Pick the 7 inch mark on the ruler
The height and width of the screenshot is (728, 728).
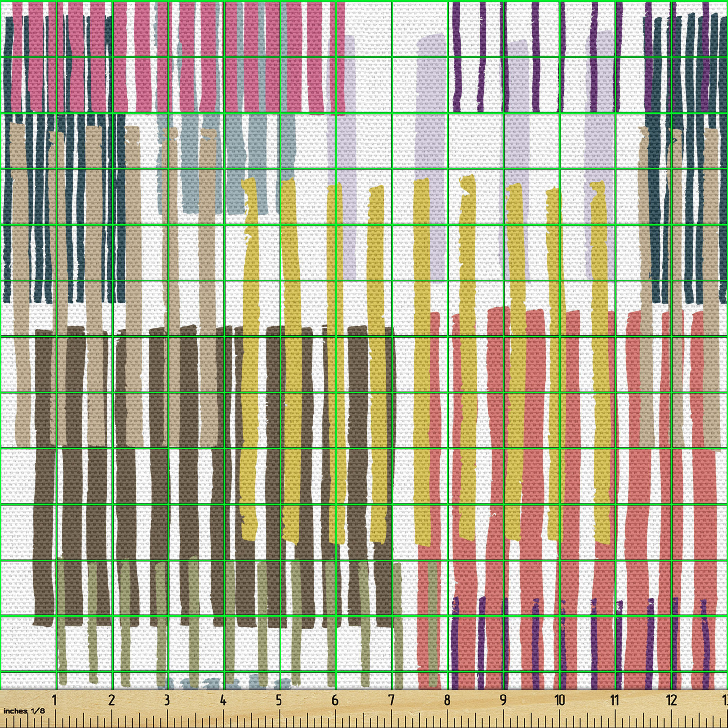[x=391, y=700]
